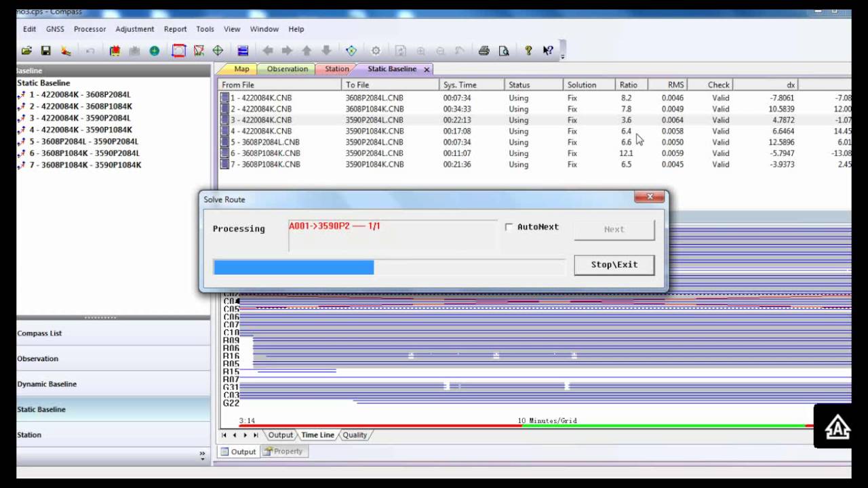The width and height of the screenshot is (868, 488).
Task: Select baseline 1 - 4220084K - 3608P2084L
Action: click(x=80, y=95)
